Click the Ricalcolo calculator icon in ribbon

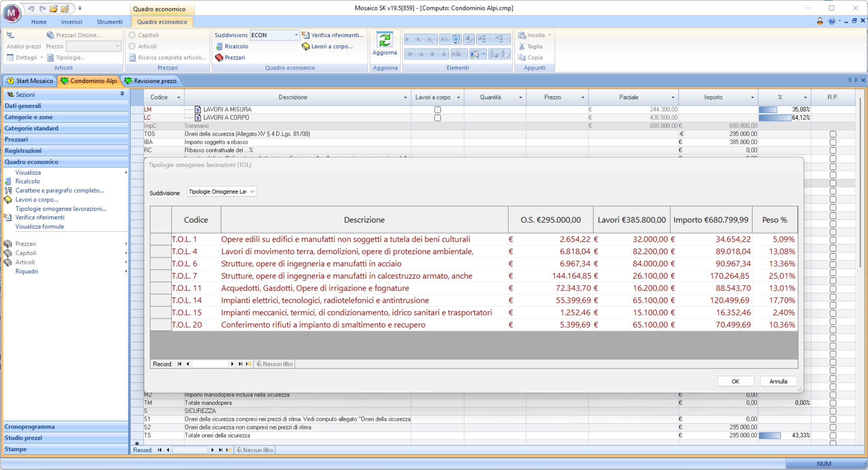click(219, 46)
